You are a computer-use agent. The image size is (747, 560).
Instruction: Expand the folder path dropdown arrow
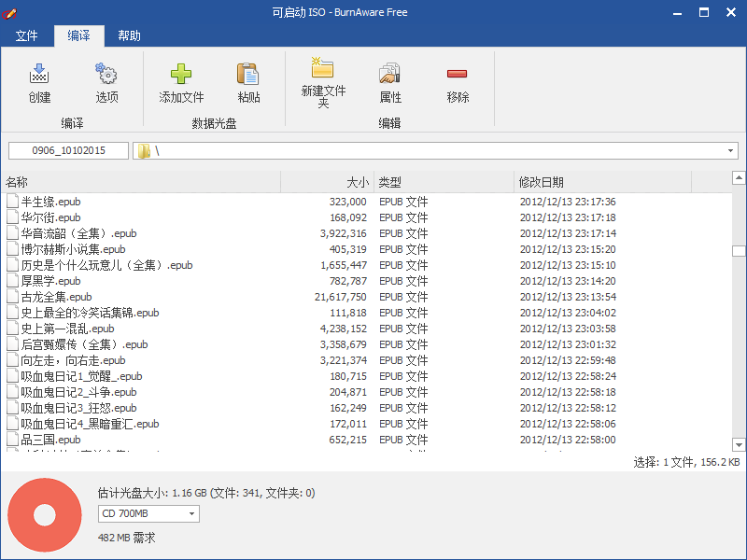click(x=730, y=151)
